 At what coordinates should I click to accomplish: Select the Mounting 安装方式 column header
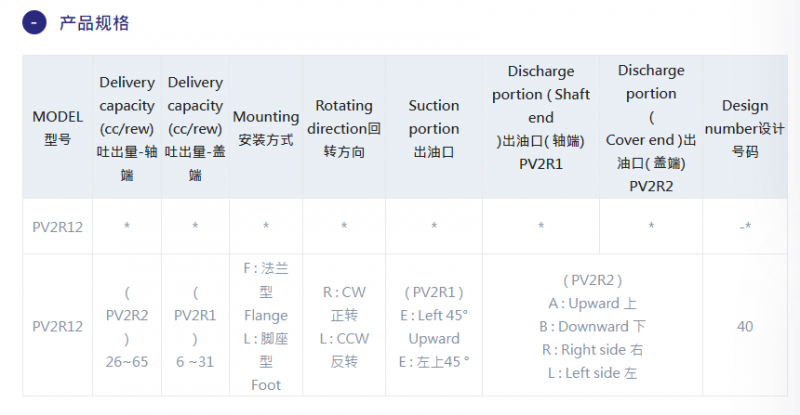coord(266,128)
